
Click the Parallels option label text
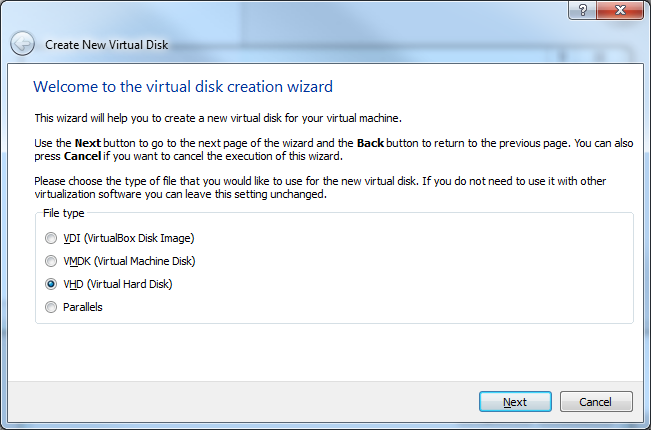[82, 307]
